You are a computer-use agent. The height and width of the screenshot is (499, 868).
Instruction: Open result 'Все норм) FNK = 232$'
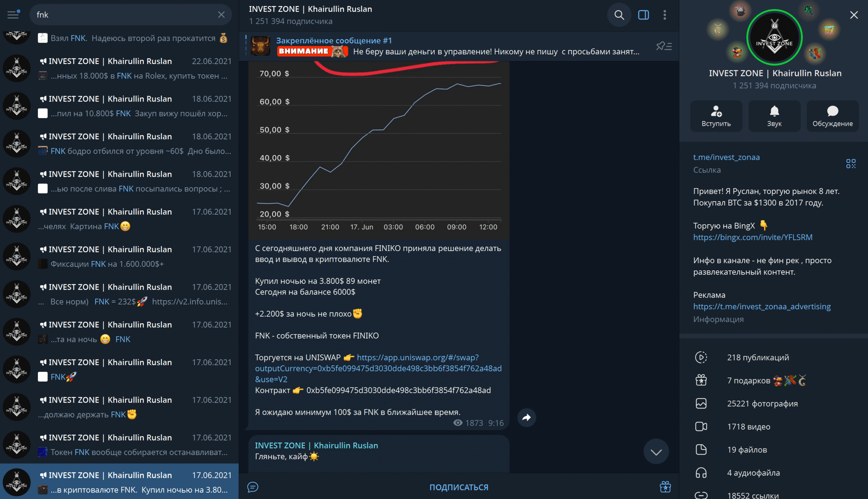click(119, 294)
